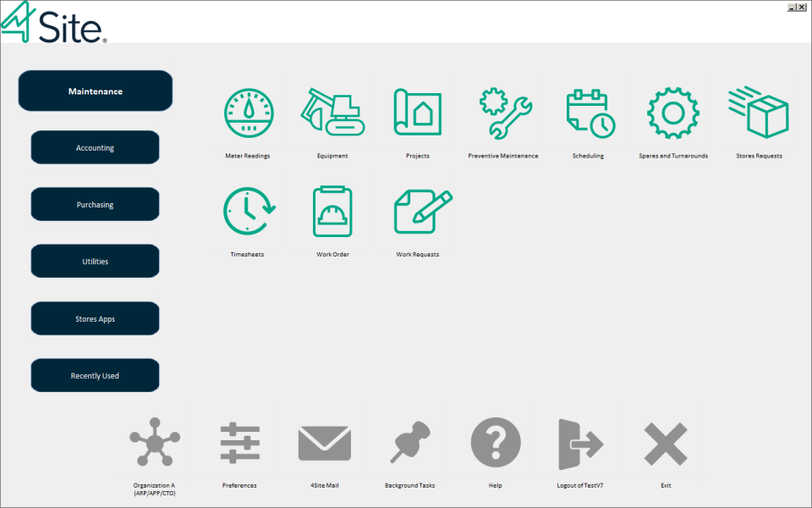The width and height of the screenshot is (812, 508).
Task: Switch to the Purchasing section
Action: [x=95, y=203]
